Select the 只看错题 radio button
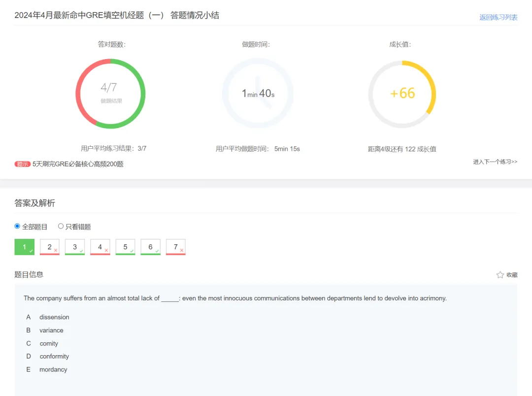Screen dimensions: 532x396 tap(61, 227)
